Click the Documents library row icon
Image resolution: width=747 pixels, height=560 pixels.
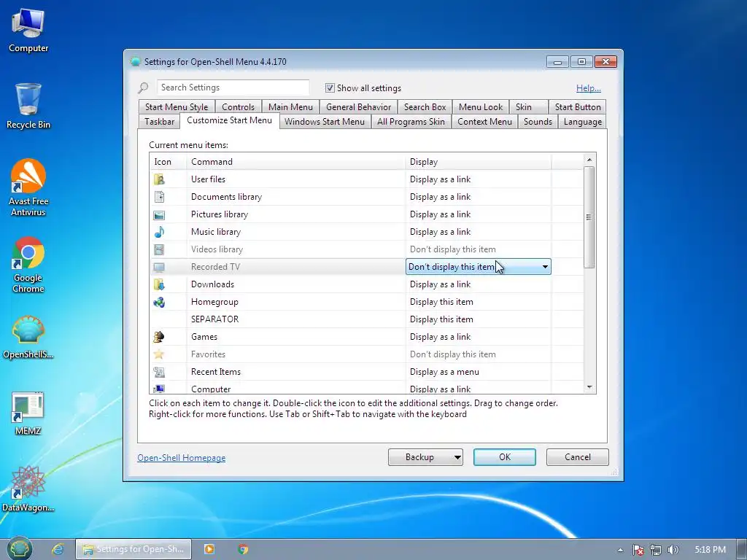(x=159, y=197)
